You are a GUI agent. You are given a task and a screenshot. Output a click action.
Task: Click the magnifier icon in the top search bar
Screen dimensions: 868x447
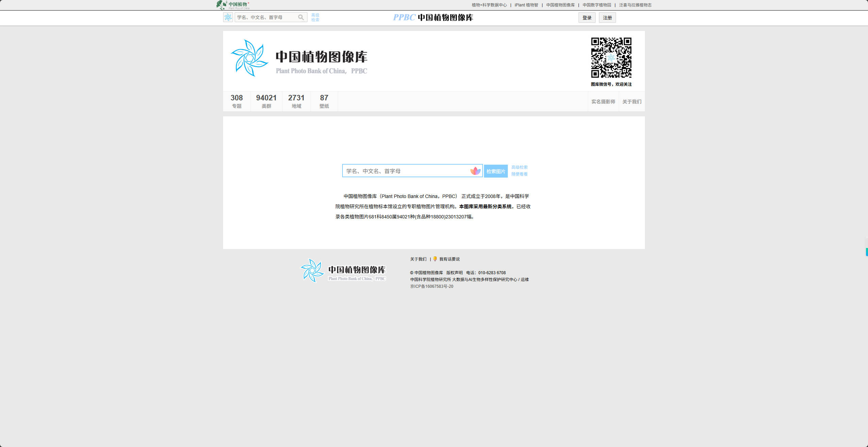pyautogui.click(x=301, y=17)
